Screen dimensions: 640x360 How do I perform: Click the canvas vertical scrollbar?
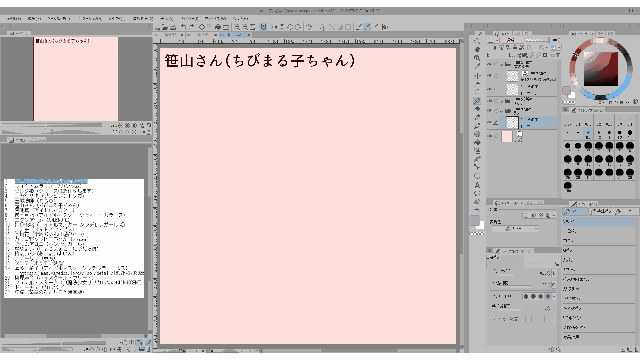(462, 192)
